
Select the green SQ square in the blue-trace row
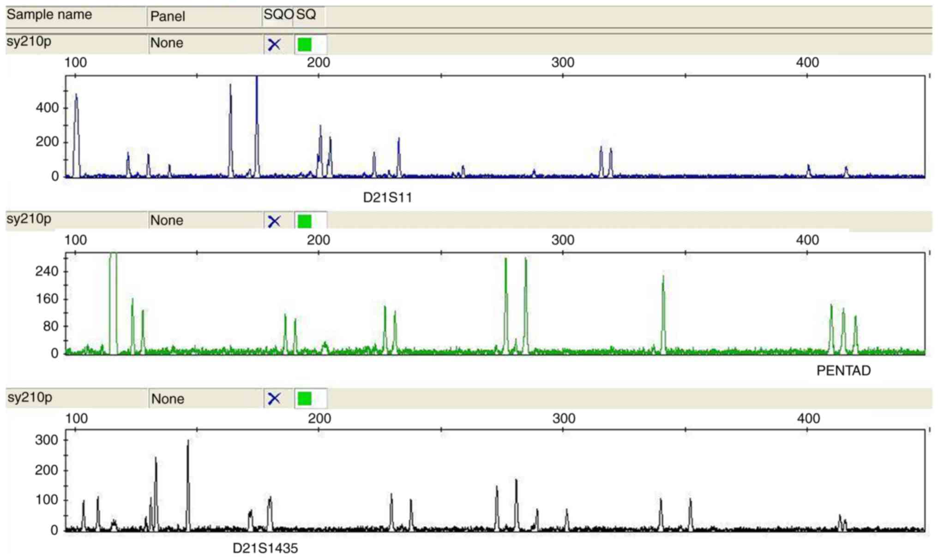click(305, 45)
